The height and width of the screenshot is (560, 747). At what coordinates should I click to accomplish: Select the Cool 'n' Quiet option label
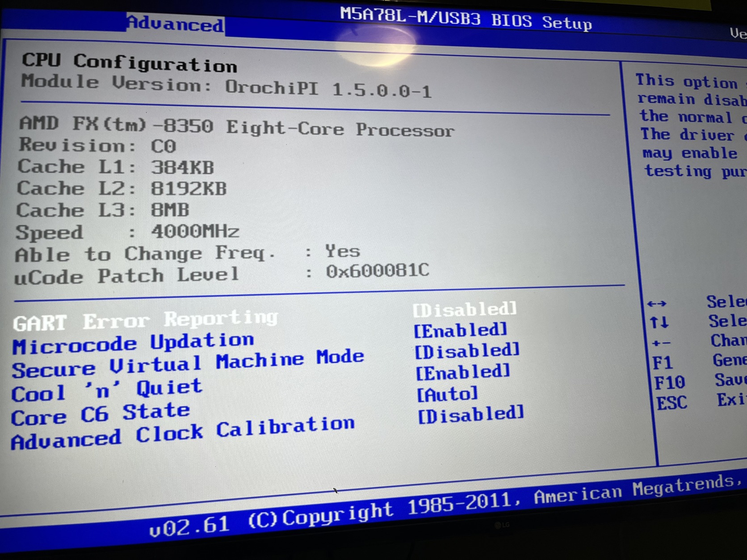point(107,390)
